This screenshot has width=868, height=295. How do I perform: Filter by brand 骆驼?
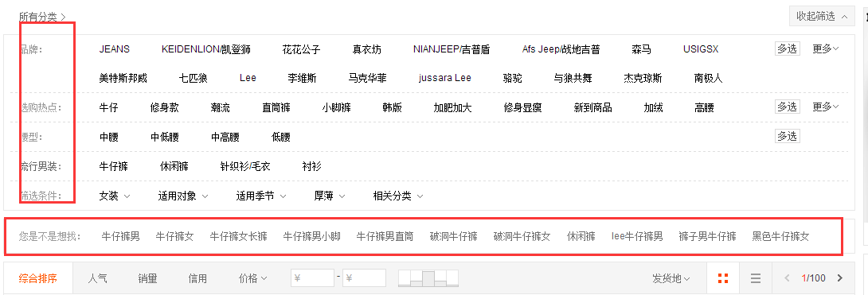(x=513, y=78)
